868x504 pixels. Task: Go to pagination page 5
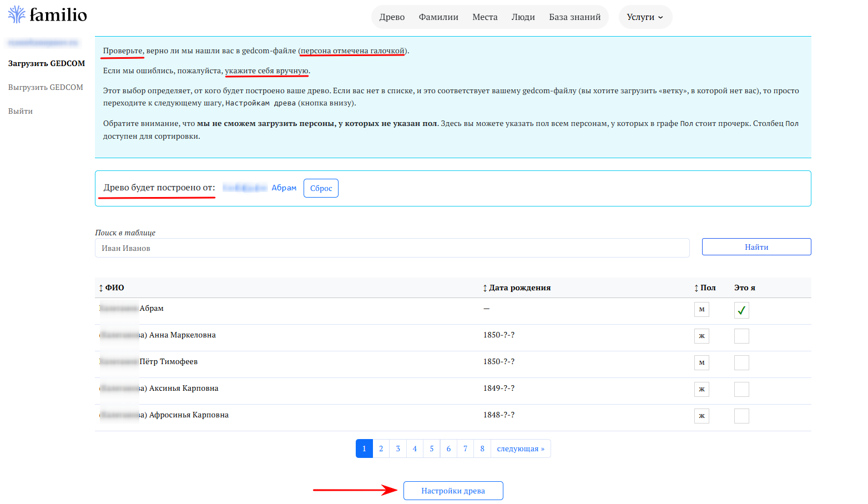(x=431, y=448)
